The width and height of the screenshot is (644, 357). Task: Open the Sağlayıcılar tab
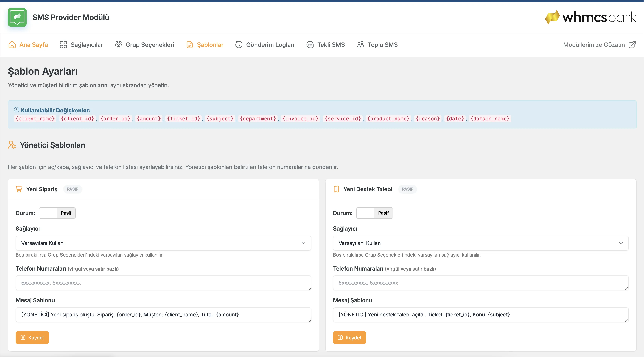click(x=81, y=45)
